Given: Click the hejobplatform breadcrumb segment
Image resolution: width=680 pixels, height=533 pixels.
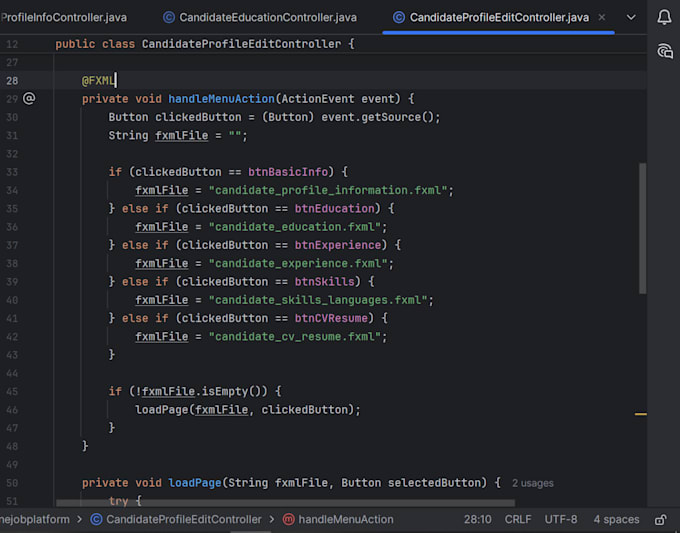Looking at the screenshot, I should (35, 519).
